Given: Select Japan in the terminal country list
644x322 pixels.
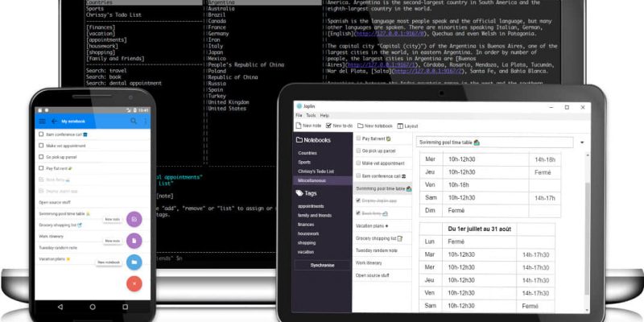Looking at the screenshot, I should (216, 52).
